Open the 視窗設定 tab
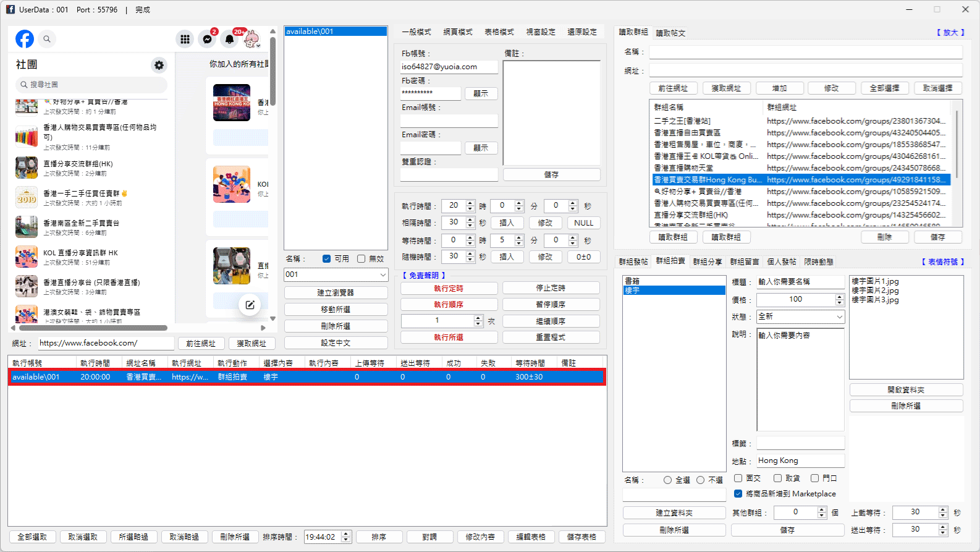The image size is (980, 552). [x=541, y=32]
